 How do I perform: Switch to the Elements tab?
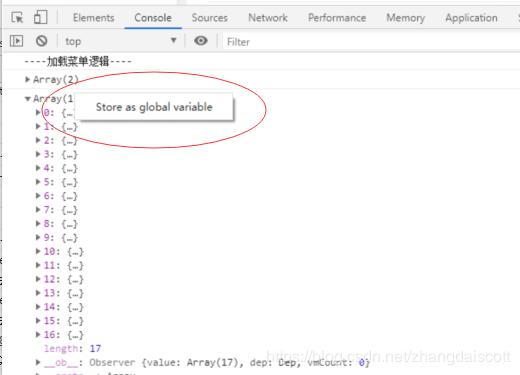[93, 18]
